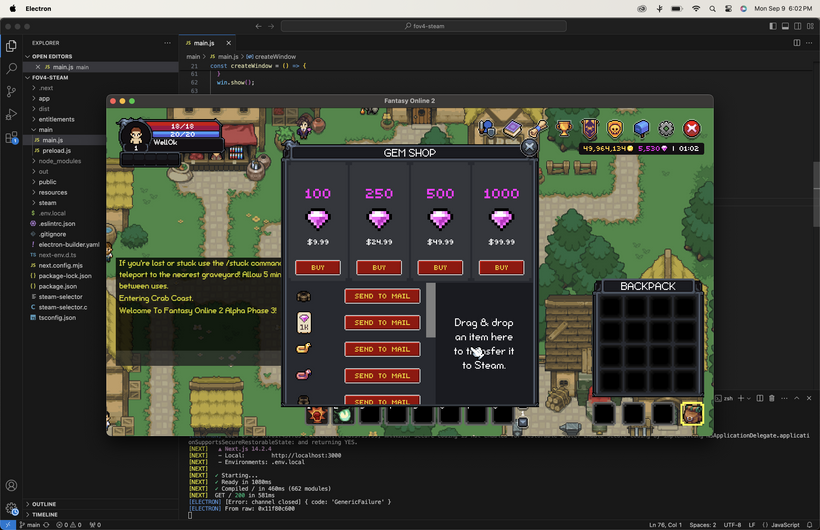Buy the 250 gem pack for $24.99

[x=379, y=267]
